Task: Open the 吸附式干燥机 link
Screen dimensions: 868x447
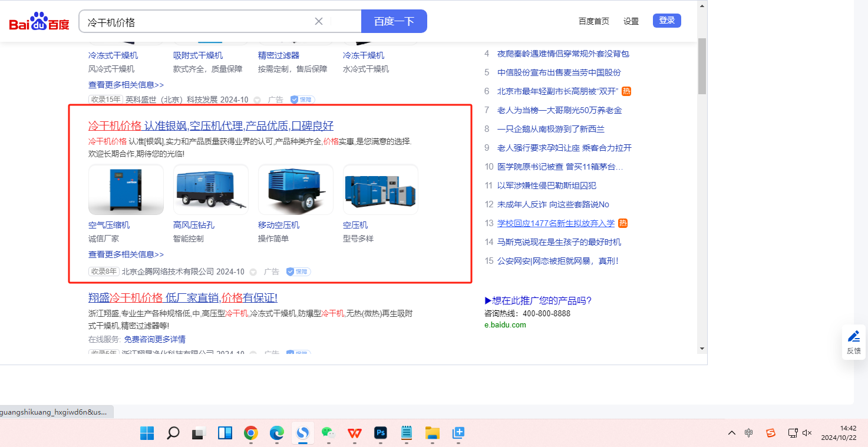Action: (198, 55)
